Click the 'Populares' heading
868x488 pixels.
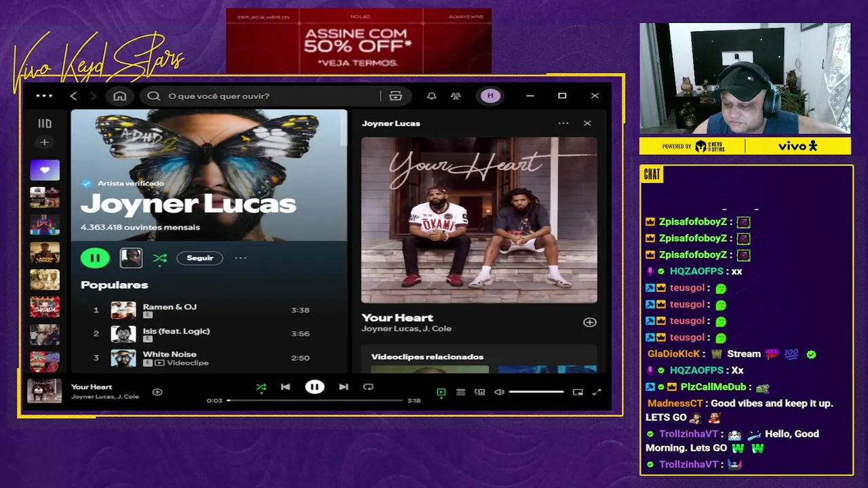tap(114, 285)
